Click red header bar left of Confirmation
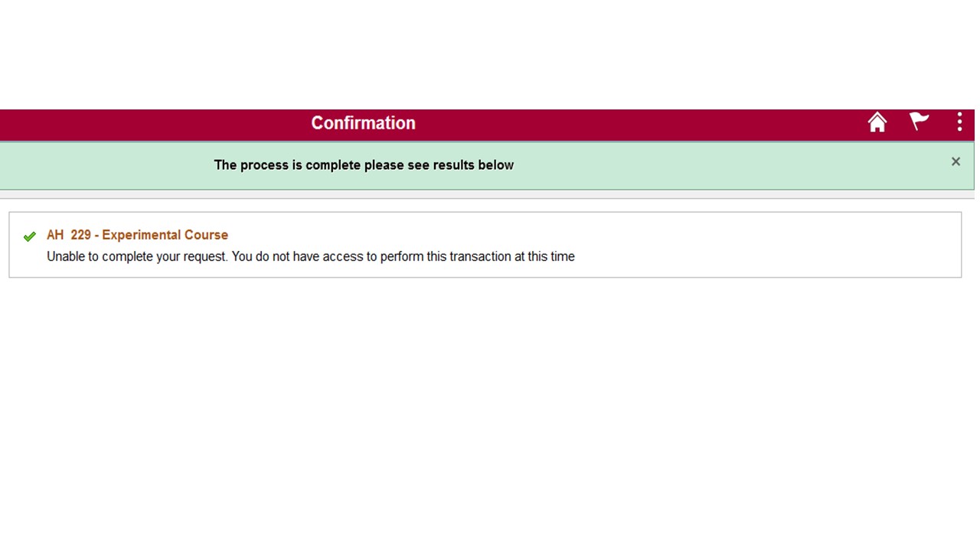 (153, 124)
